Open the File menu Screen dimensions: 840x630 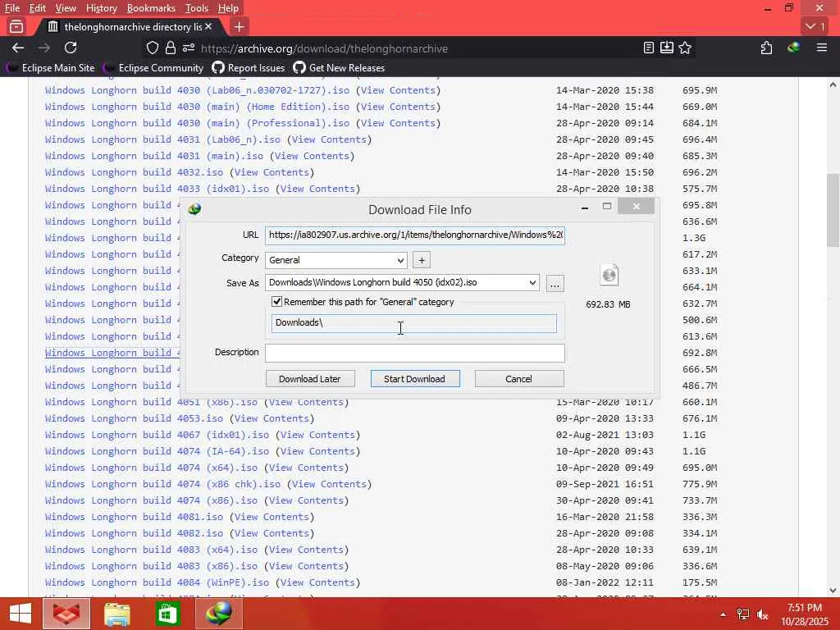(11, 8)
